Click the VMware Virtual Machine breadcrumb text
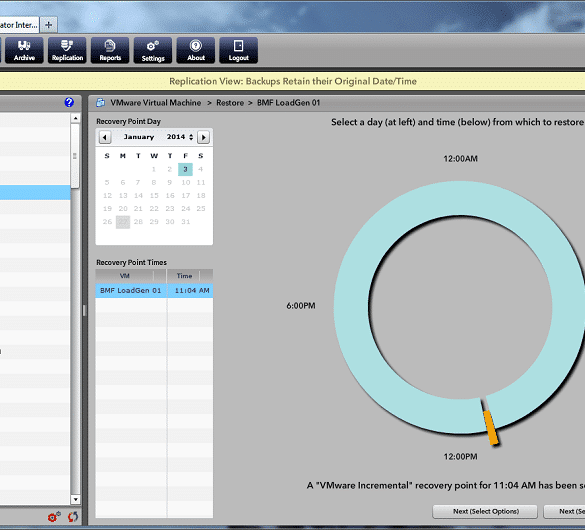Screen dimensions: 585x530 point(156,103)
